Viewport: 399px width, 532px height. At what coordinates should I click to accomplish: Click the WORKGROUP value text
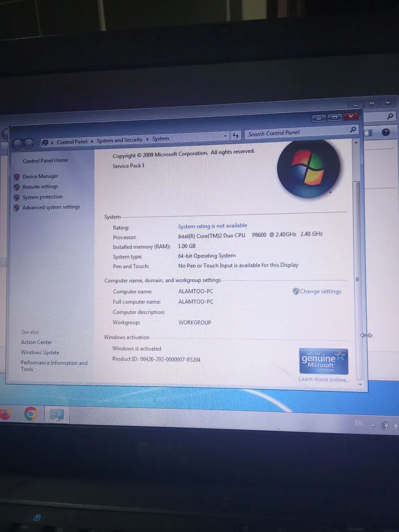coord(195,322)
